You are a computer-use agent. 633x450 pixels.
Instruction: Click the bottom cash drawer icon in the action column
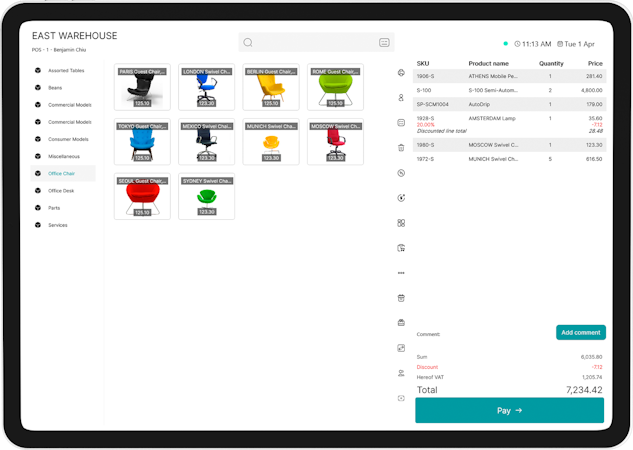pyautogui.click(x=401, y=398)
